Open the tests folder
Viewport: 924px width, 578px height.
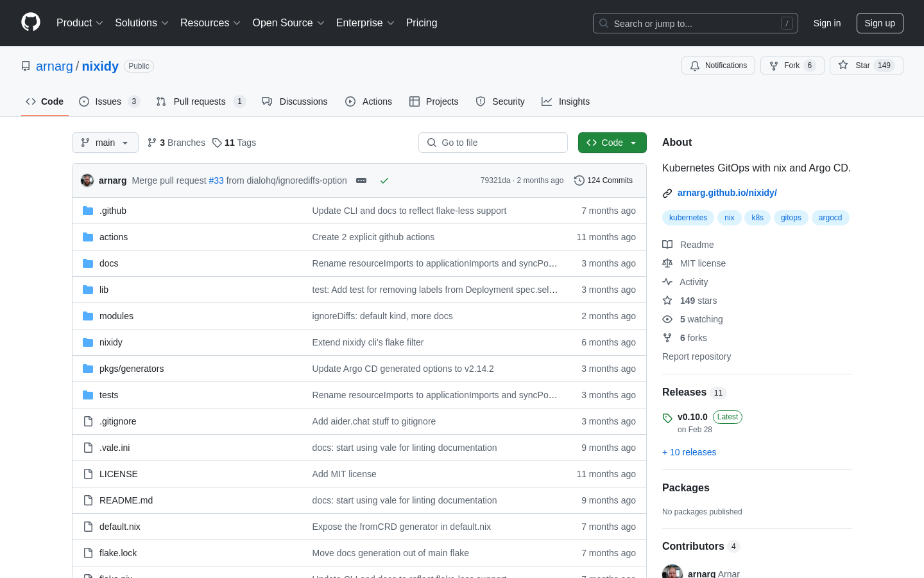pos(109,395)
